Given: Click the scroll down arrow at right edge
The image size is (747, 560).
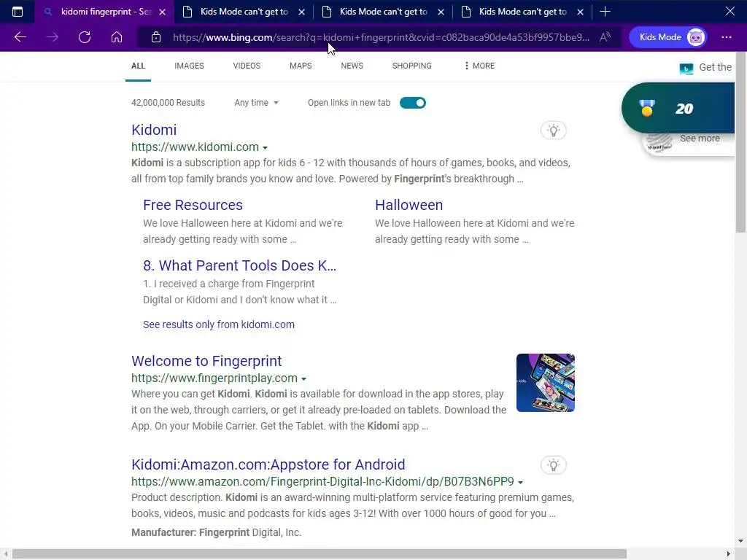Looking at the screenshot, I should click(x=740, y=541).
